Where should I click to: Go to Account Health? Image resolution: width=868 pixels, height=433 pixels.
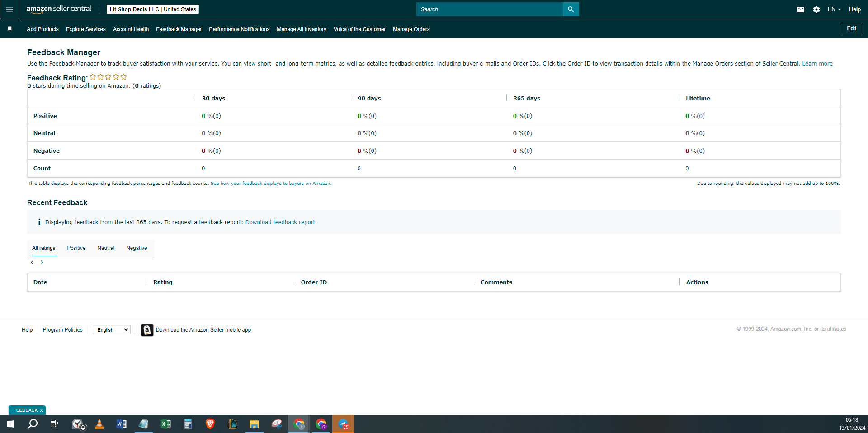(x=131, y=29)
